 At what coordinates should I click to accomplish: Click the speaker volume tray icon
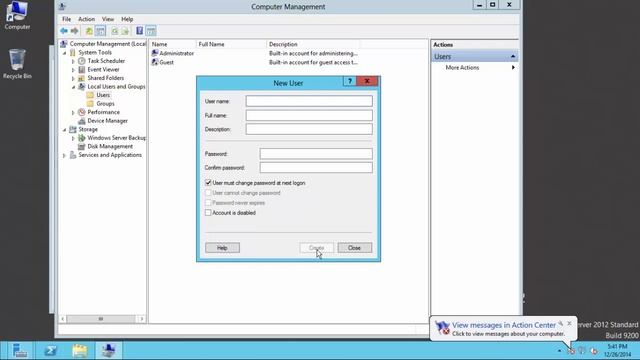click(x=594, y=351)
